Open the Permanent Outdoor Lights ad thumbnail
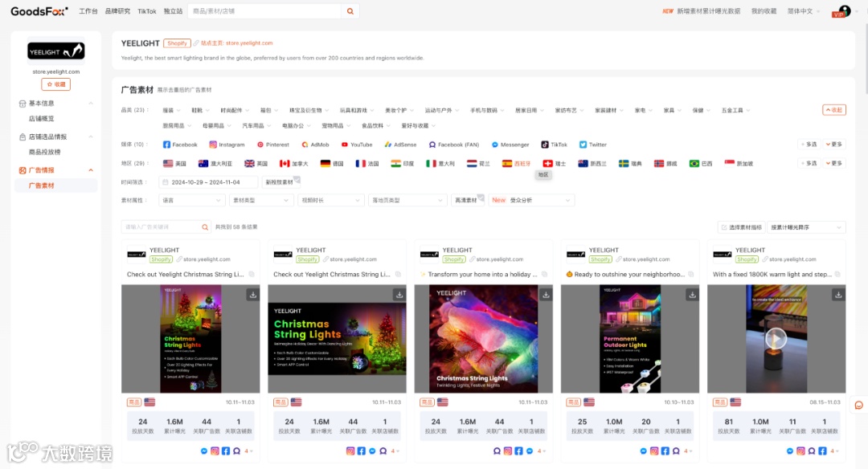 point(630,339)
